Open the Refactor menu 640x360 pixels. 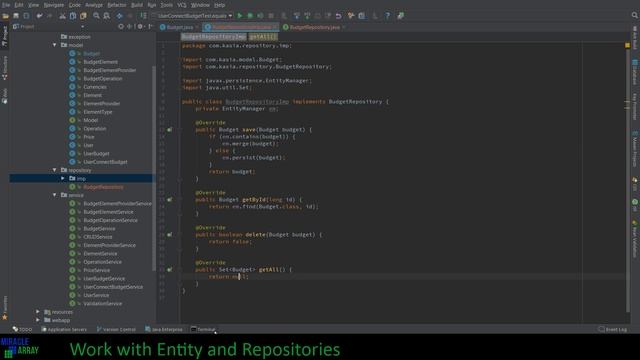click(x=117, y=5)
